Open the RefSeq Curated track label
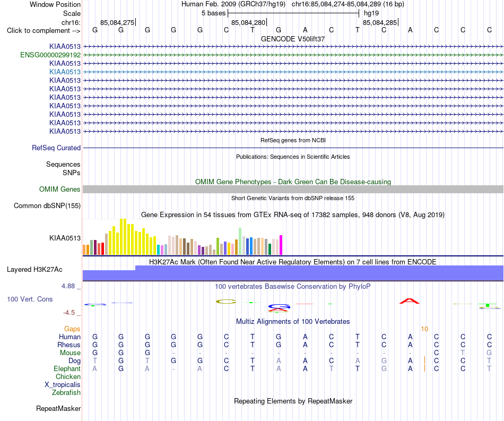 [56, 148]
